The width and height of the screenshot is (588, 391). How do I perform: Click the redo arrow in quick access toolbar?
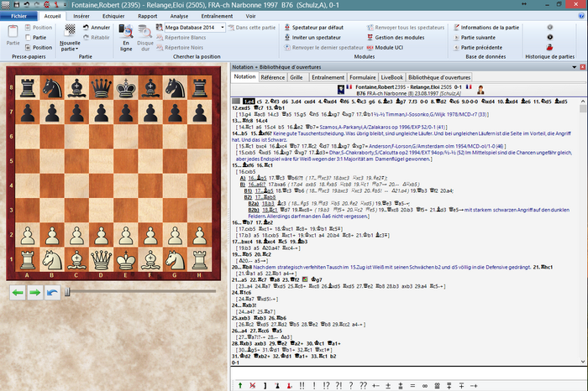click(x=36, y=5)
